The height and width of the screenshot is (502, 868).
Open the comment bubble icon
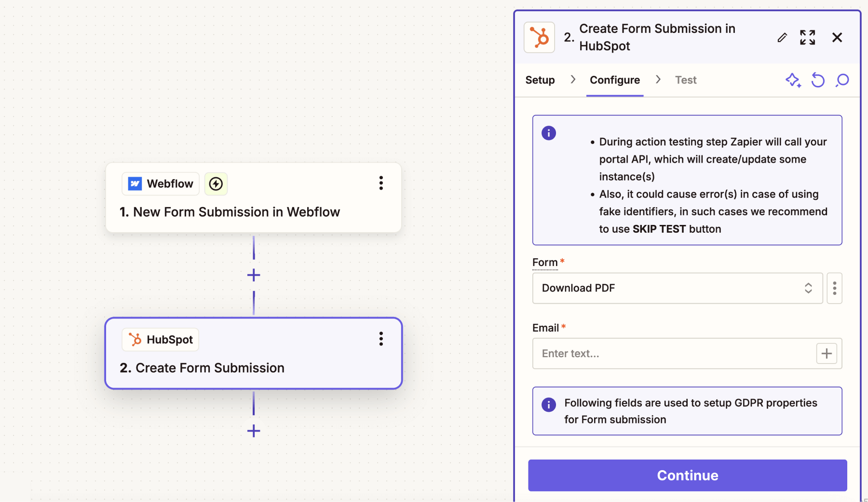[x=842, y=80]
